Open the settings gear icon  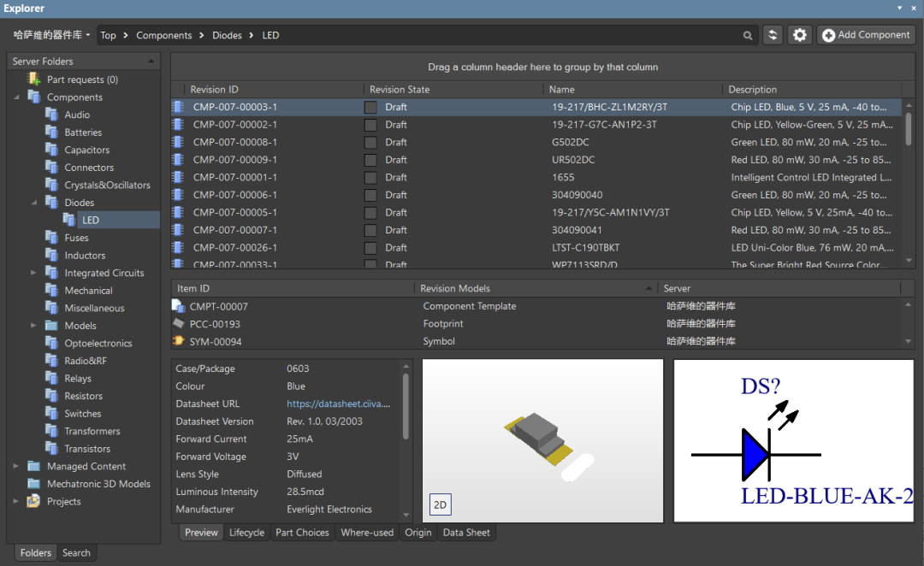point(800,35)
